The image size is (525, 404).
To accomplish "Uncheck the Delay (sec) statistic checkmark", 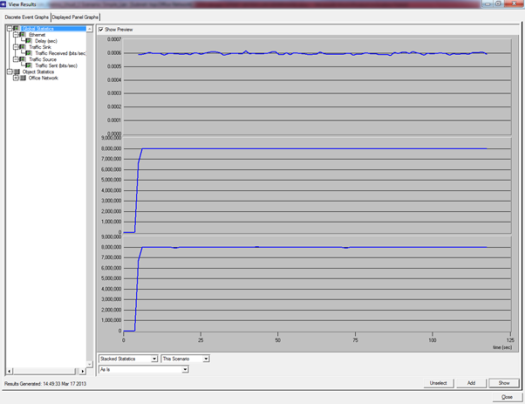I will tap(29, 41).
